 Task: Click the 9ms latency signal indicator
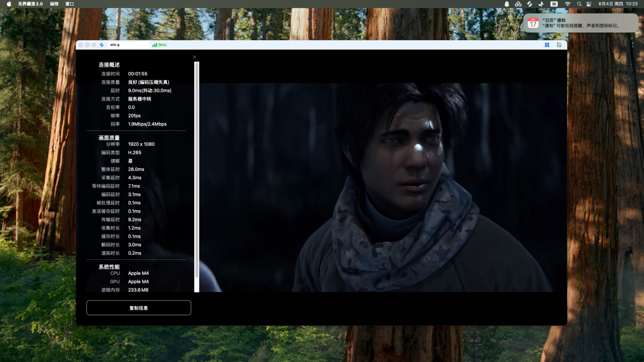pyautogui.click(x=159, y=45)
